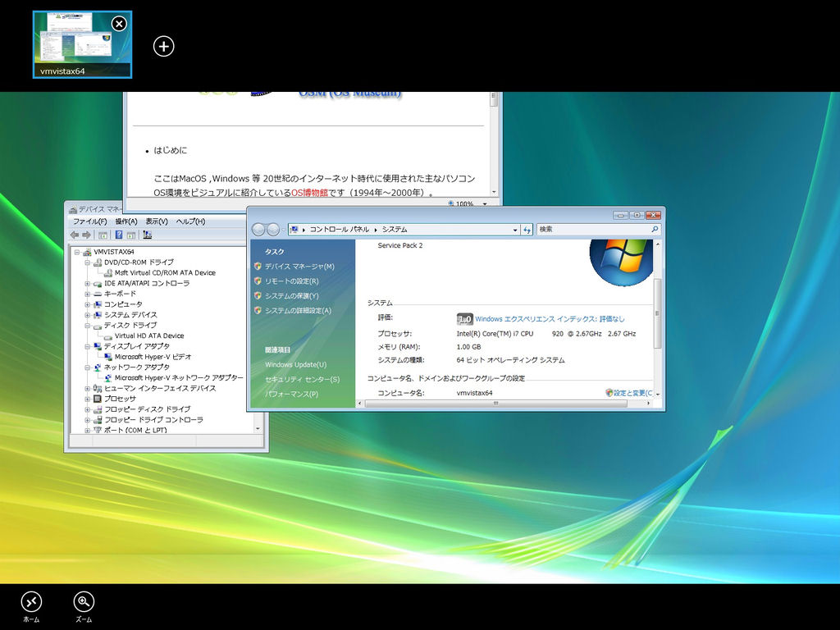This screenshot has width=840, height=630.
Task: Click the フロッピー ディスク ドライブ icon
Action: coord(98,409)
